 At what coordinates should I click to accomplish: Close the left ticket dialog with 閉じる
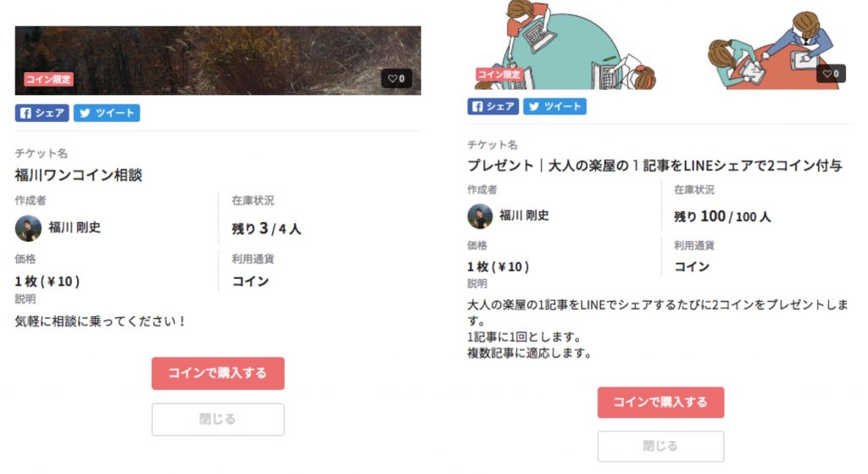point(218,419)
